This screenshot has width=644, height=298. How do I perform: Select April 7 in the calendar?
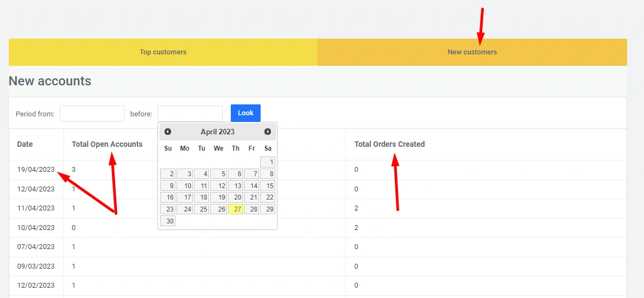click(251, 174)
